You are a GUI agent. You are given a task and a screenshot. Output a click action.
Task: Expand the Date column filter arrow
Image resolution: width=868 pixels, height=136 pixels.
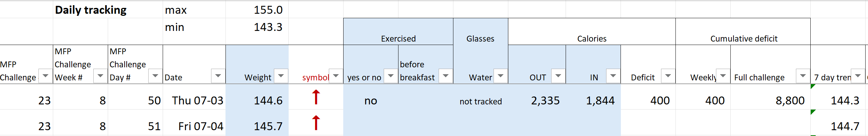pos(218,76)
